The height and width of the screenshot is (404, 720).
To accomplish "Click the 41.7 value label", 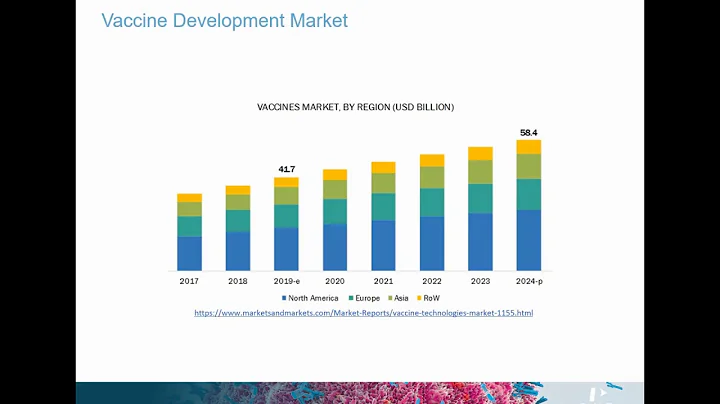I will [x=287, y=169].
